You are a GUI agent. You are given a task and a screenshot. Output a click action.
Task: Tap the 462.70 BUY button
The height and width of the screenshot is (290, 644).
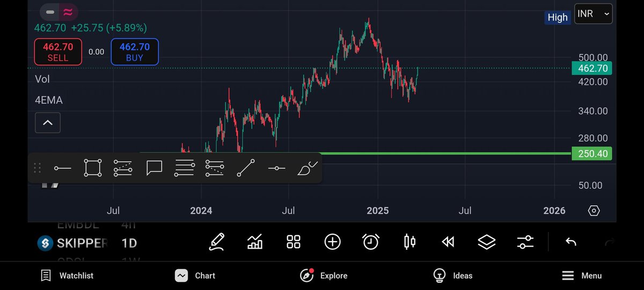(135, 52)
